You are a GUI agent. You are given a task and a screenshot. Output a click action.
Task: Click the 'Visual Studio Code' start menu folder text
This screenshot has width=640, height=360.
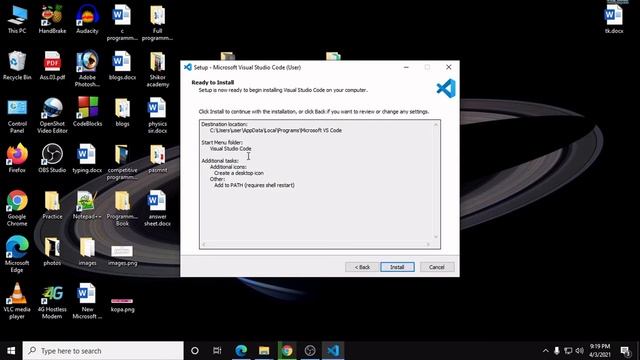click(231, 149)
